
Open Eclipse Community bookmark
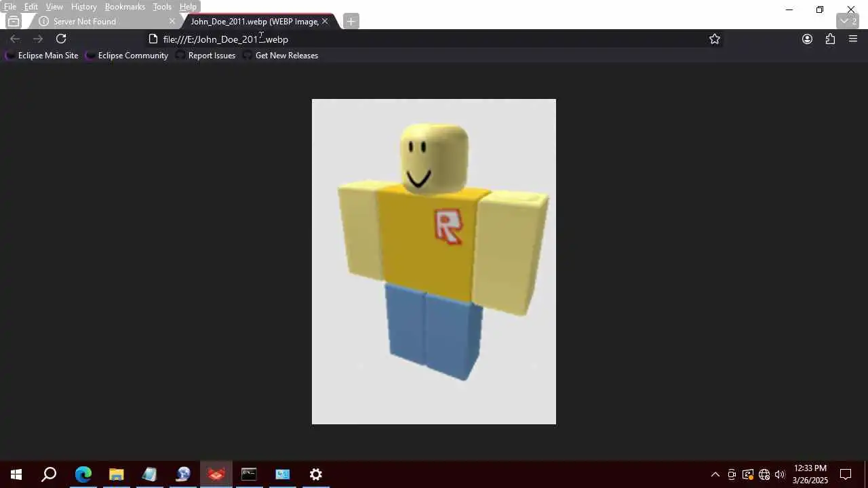tap(127, 56)
